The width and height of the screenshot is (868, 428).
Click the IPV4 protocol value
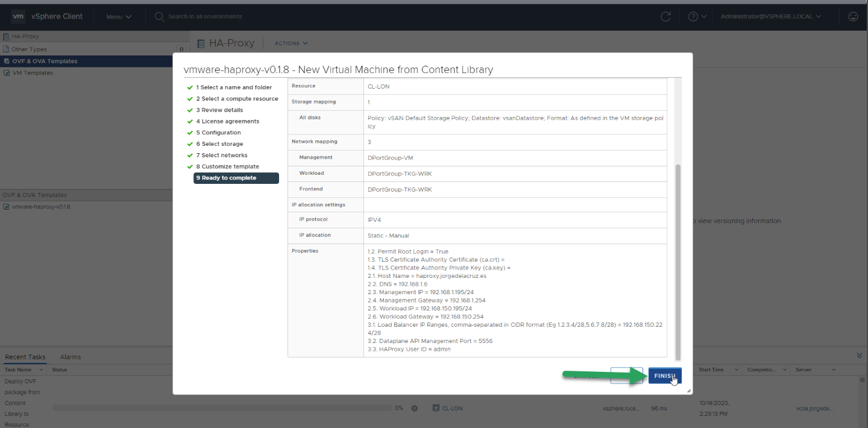pyautogui.click(x=374, y=220)
